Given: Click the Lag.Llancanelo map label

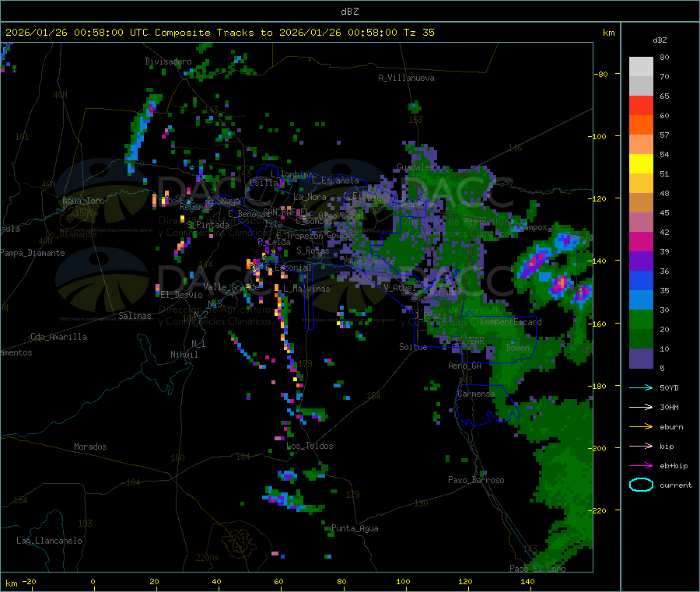Looking at the screenshot, I should click(x=49, y=541).
